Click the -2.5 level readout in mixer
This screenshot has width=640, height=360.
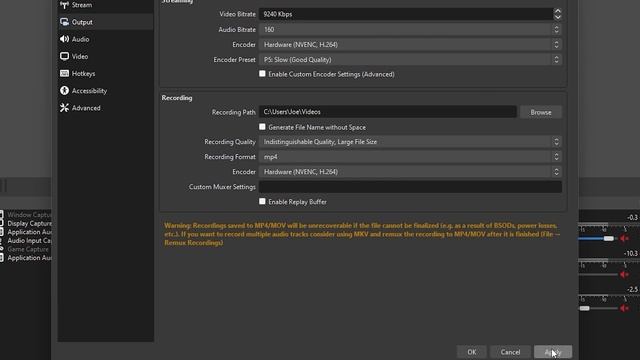[632, 289]
